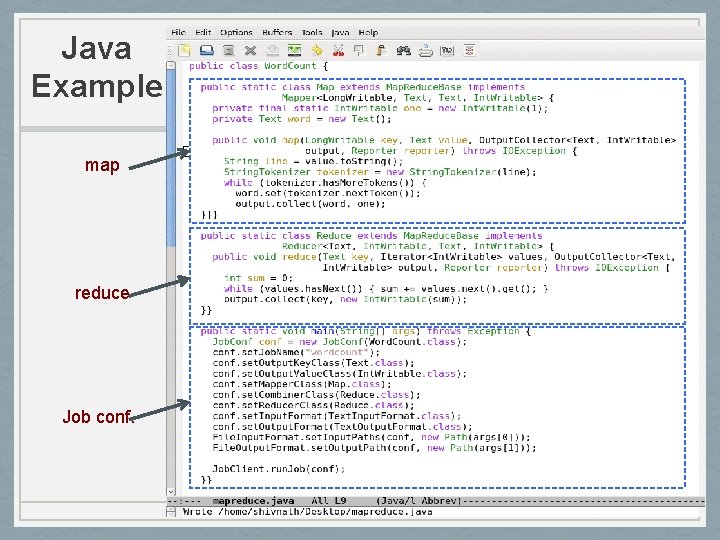Open the Java menu
Viewport: 720px width, 540px height.
click(x=340, y=33)
